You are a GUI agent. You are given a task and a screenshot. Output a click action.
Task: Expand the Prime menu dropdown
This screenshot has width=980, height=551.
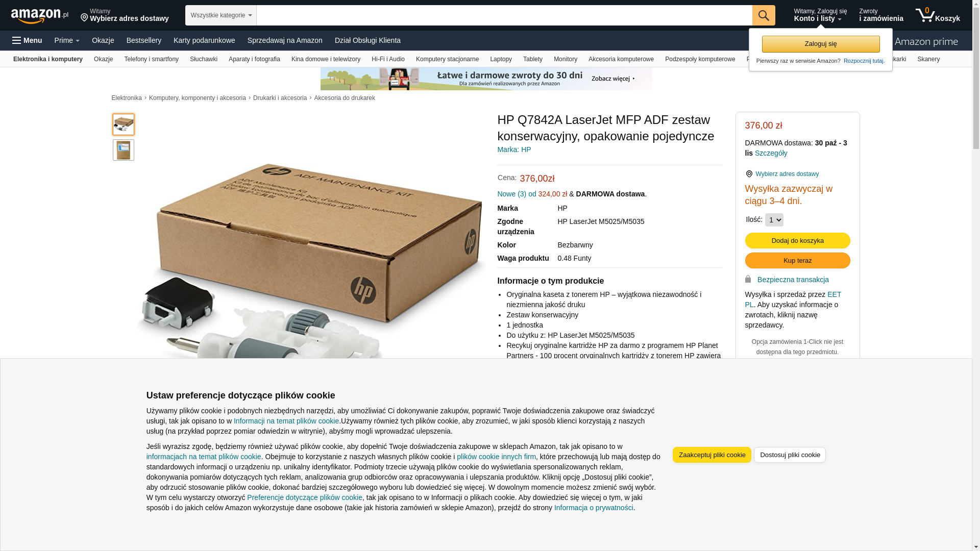67,40
